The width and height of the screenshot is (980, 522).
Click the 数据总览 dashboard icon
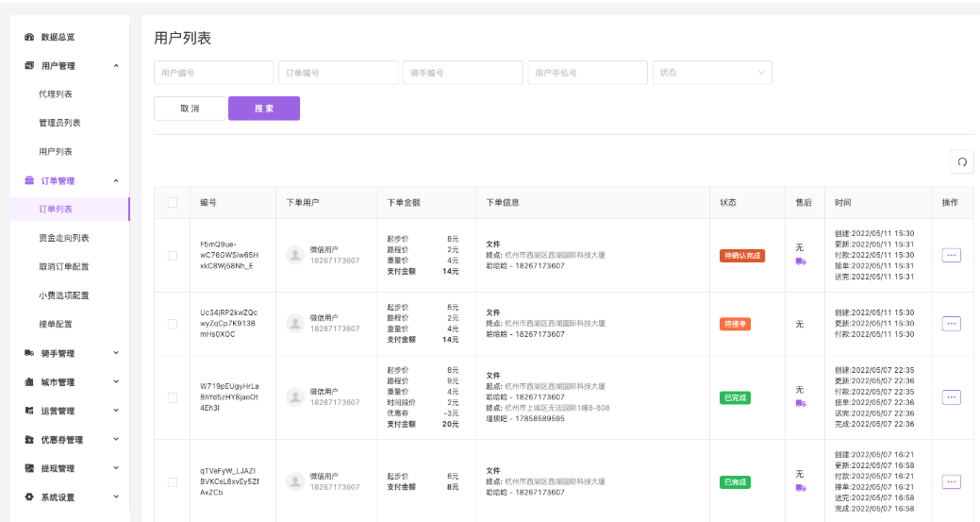[28, 37]
